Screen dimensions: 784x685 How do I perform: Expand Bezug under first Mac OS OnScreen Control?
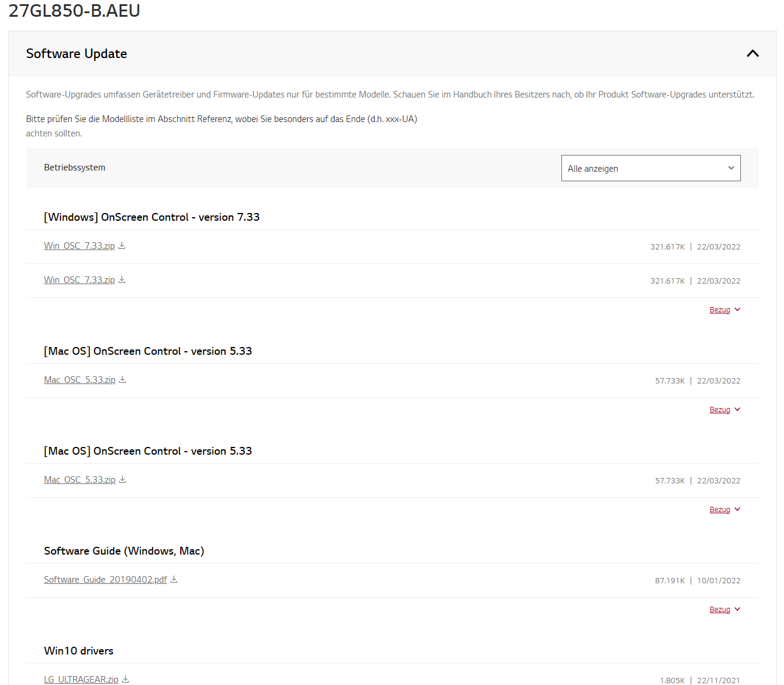[x=720, y=410]
